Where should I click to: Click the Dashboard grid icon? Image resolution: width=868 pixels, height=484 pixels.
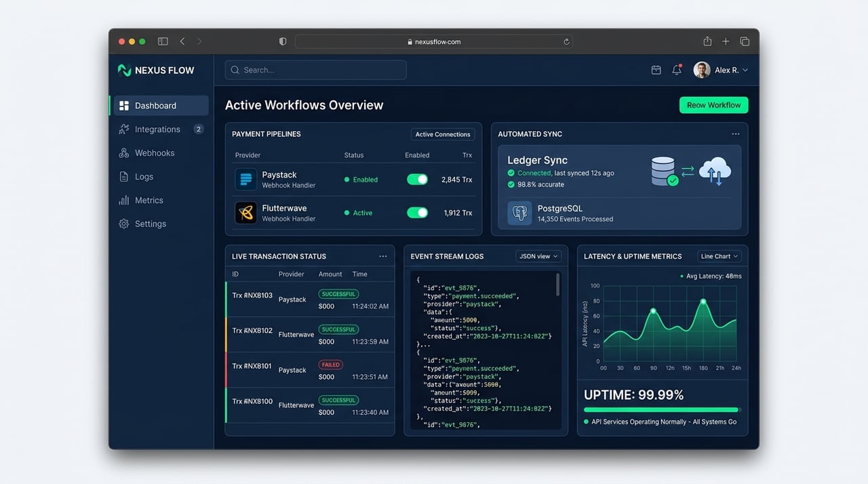coord(123,106)
